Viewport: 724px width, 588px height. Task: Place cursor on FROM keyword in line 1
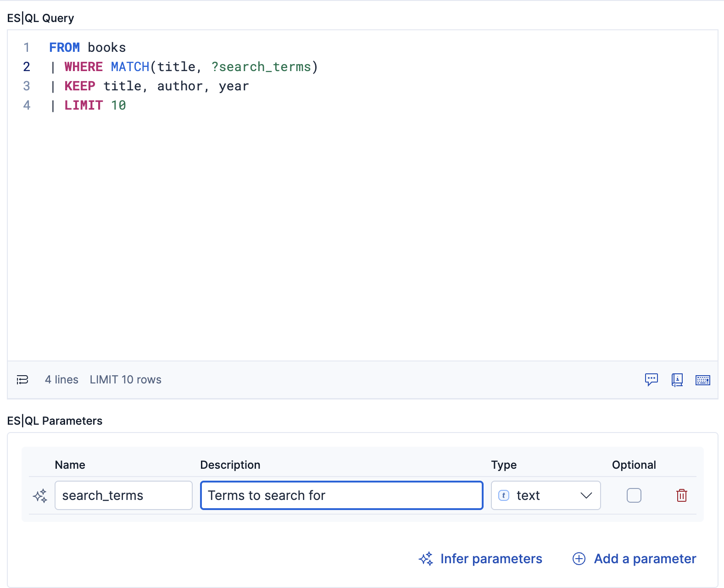click(64, 48)
